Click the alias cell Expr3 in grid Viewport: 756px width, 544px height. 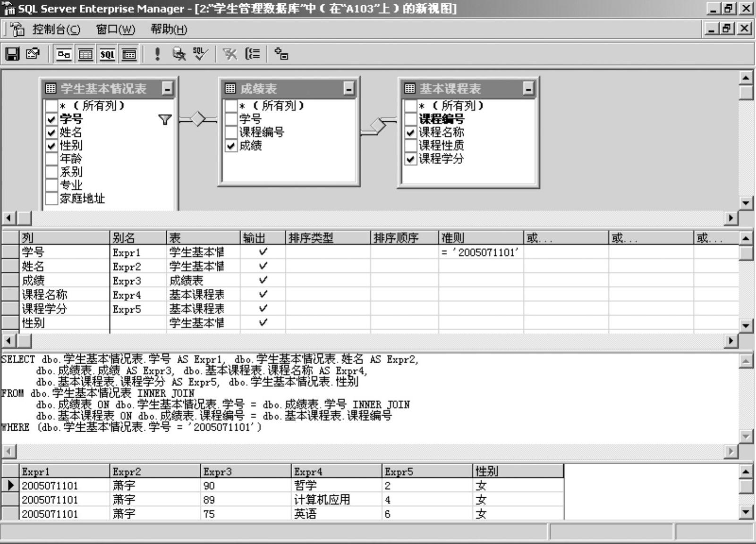click(x=138, y=280)
